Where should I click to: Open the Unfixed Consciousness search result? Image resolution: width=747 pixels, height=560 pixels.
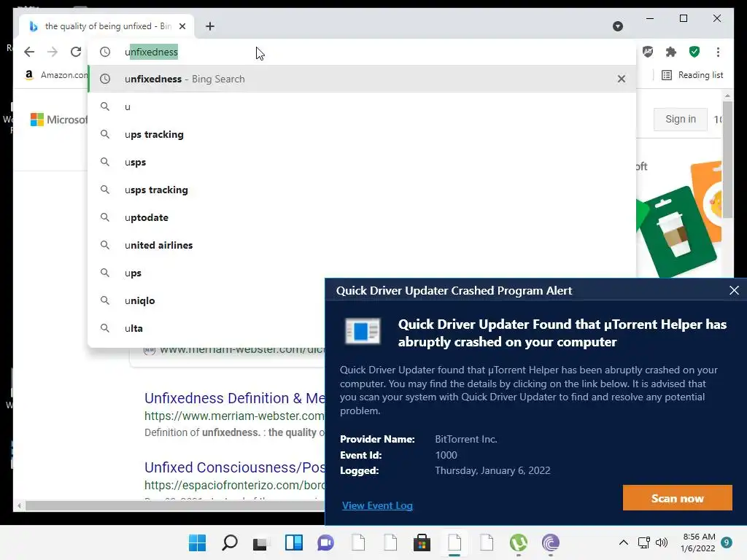point(234,467)
